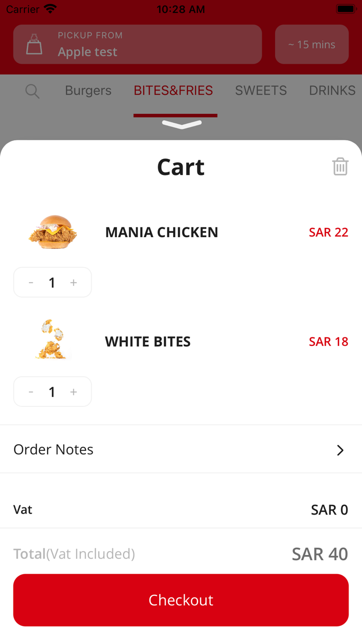Open the search icon
362x644 pixels.
[x=32, y=91]
